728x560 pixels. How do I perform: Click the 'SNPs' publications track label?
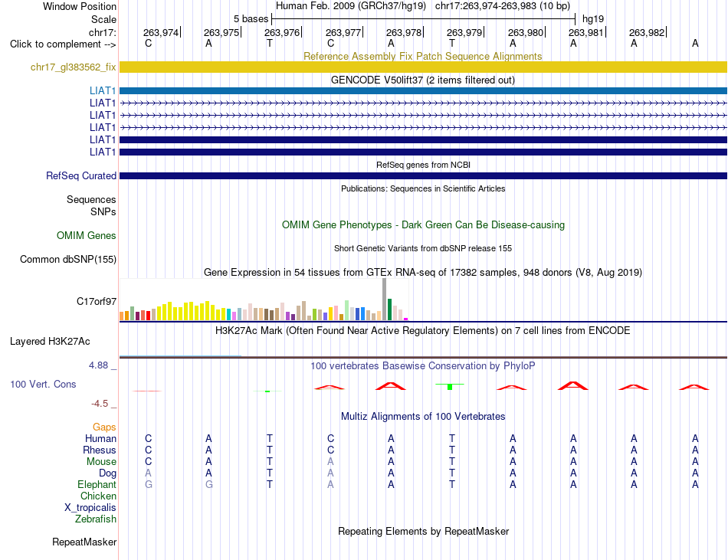point(103,211)
